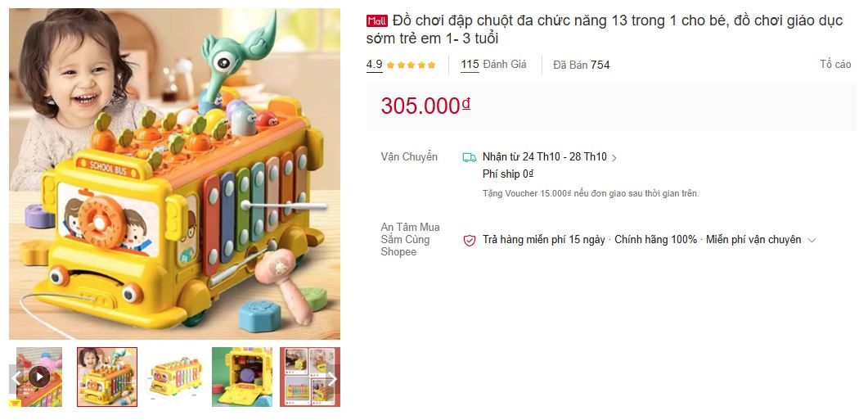Expand shipping date options chevron

pyautogui.click(x=614, y=158)
